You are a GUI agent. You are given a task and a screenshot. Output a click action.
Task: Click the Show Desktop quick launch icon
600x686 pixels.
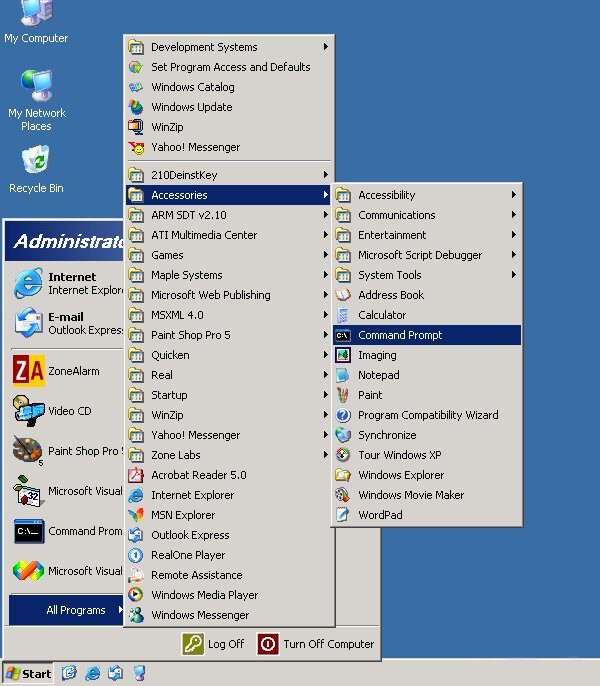click(70, 673)
